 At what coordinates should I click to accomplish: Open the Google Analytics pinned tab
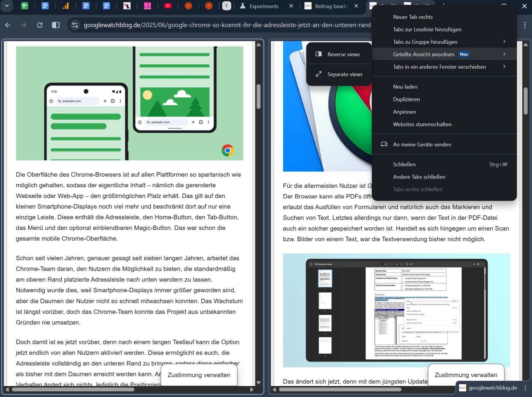[x=66, y=6]
